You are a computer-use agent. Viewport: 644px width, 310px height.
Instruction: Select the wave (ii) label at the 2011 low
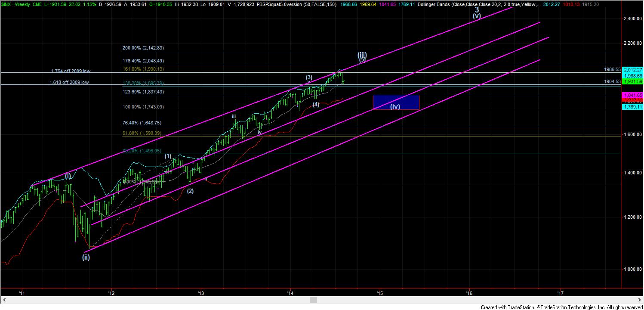[x=86, y=257]
